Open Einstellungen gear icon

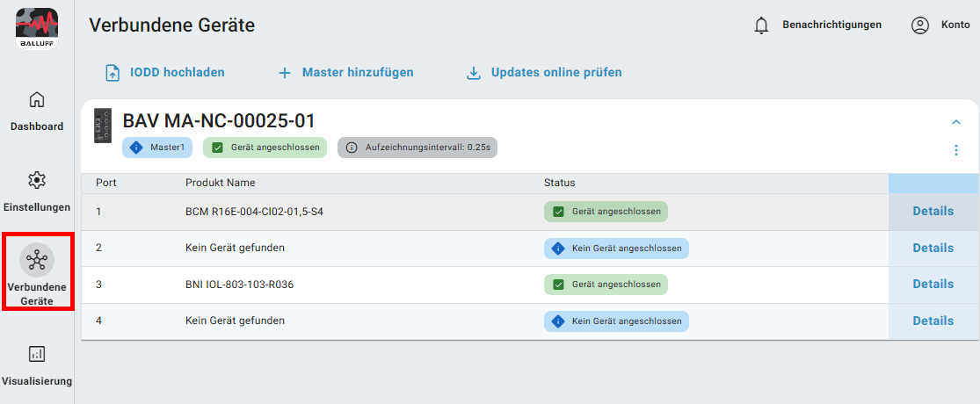point(37,180)
